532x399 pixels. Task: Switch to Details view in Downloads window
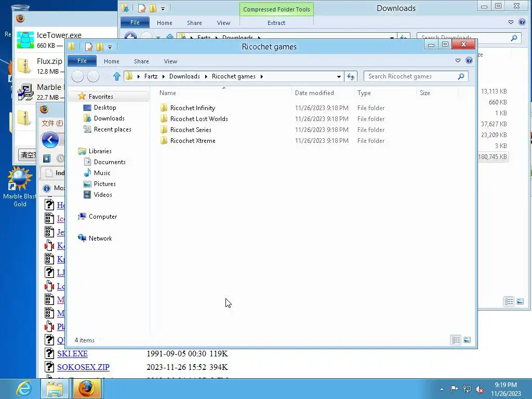[x=509, y=301]
